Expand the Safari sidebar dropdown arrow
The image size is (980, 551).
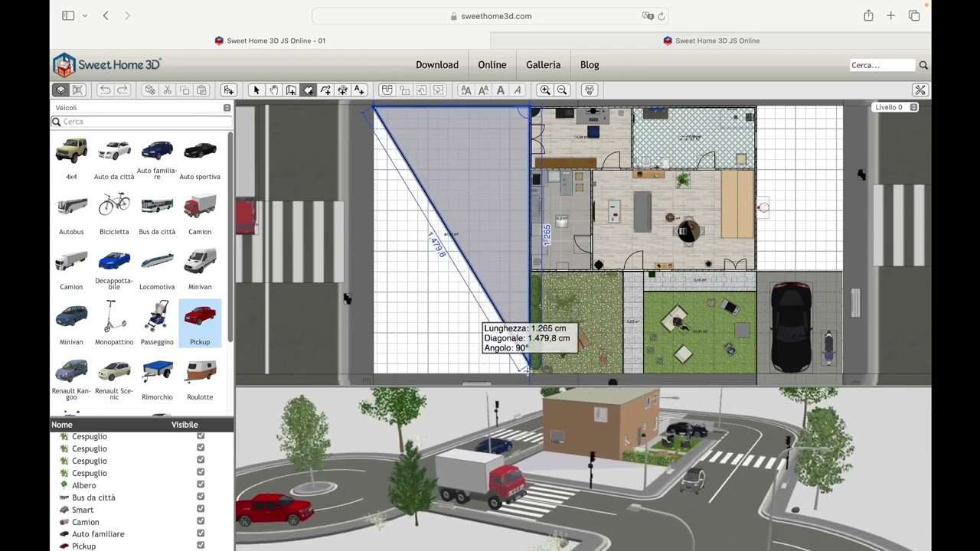click(x=84, y=15)
